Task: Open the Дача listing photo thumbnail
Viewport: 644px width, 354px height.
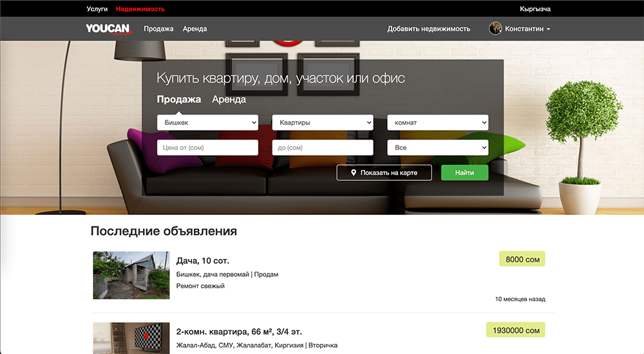Action: 131,275
